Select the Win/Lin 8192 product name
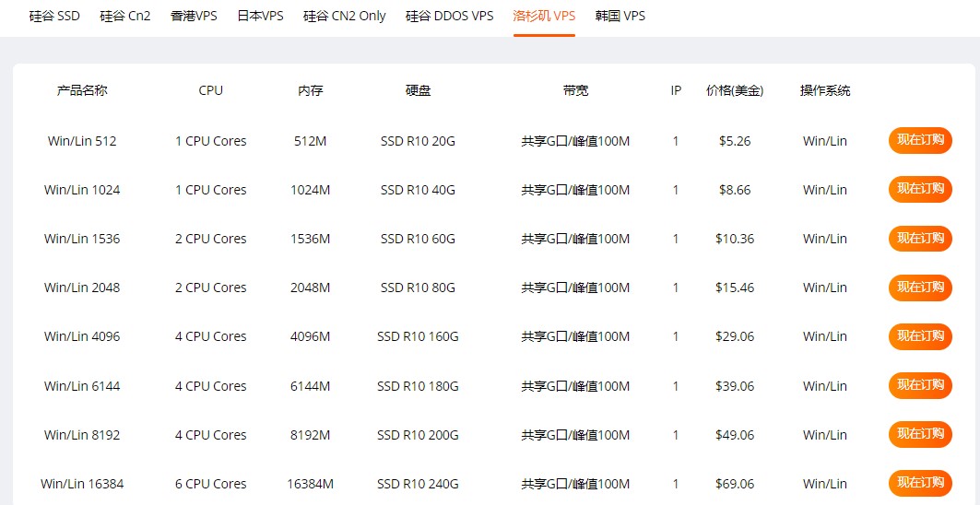This screenshot has height=505, width=980. pos(82,435)
